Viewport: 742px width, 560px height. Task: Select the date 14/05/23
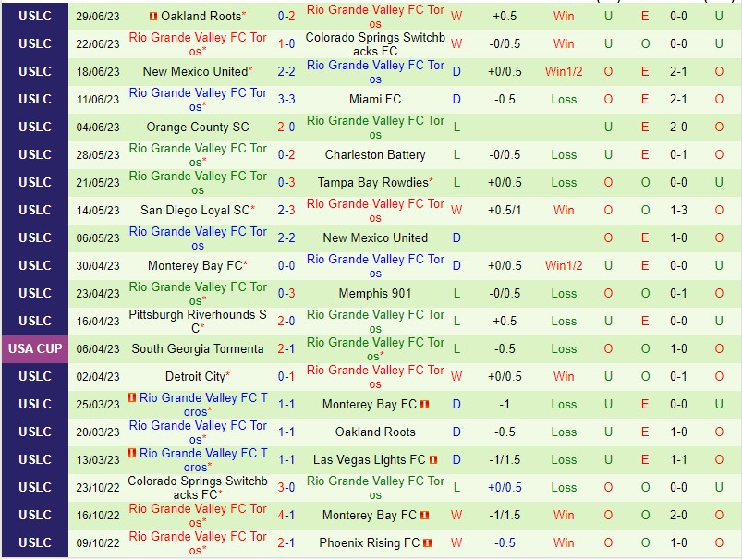pos(98,210)
